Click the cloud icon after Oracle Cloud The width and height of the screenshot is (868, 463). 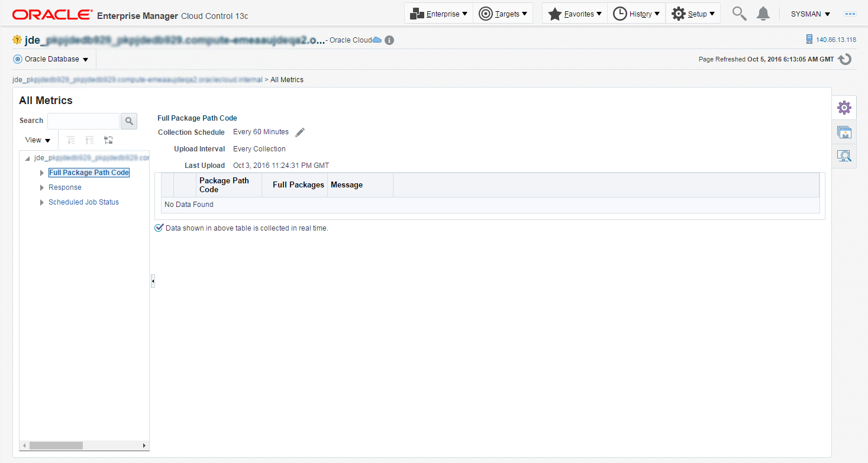coord(377,40)
